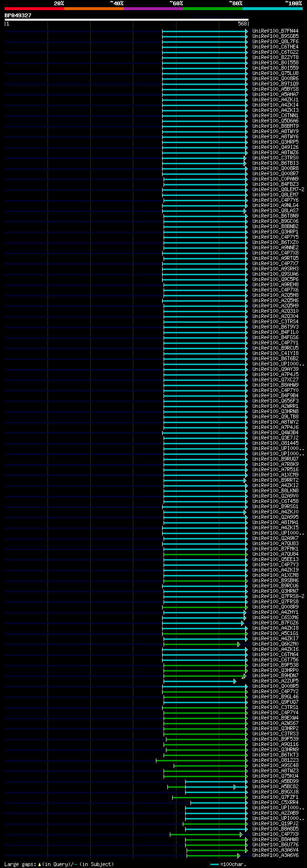Screen dimensions: 307x868
Task: Click the UniRef100_A2Q310 label
Action: (275, 311)
